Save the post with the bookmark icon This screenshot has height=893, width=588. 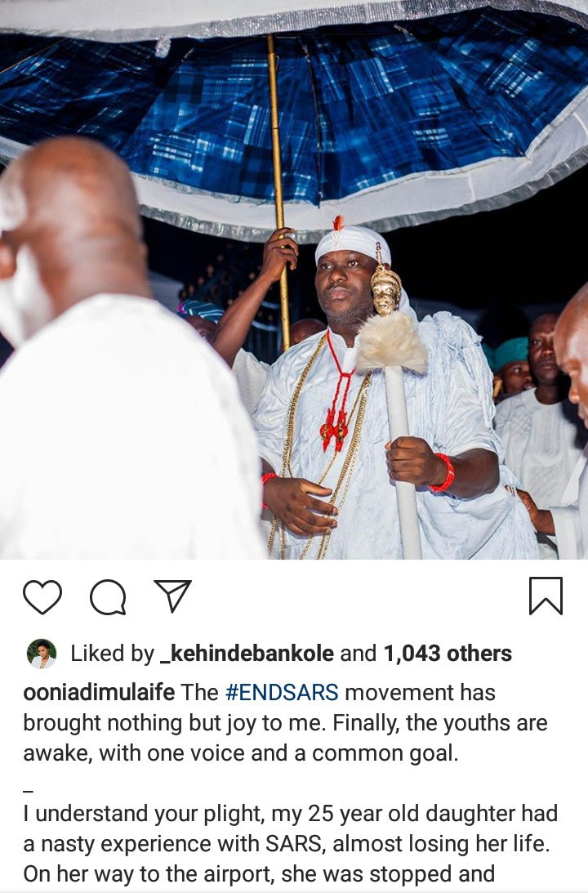(546, 596)
